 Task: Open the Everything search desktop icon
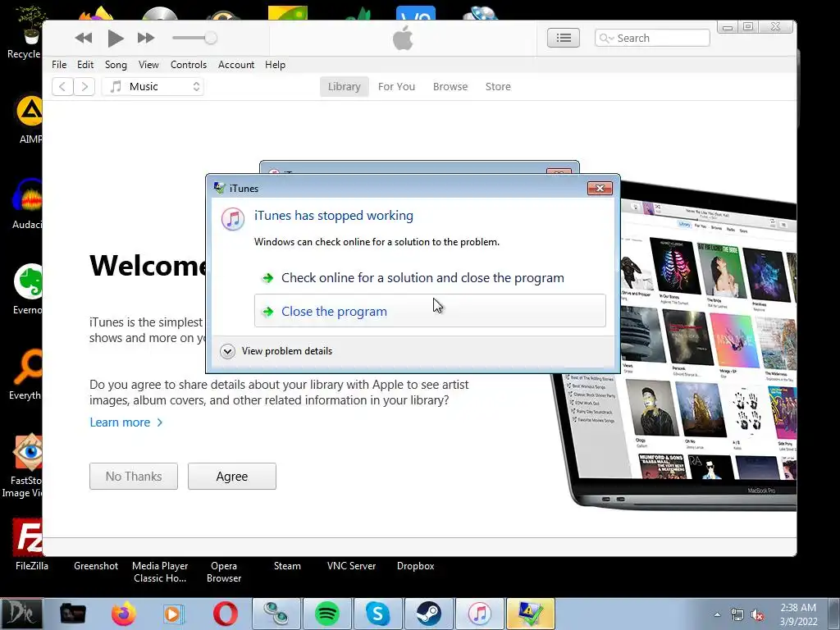26,373
